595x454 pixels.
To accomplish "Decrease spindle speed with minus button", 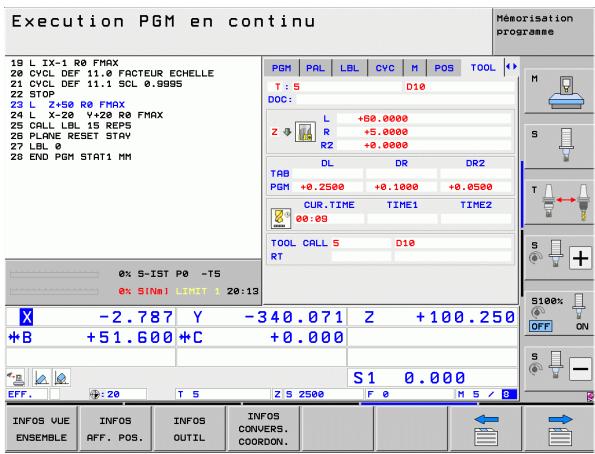I will [x=580, y=369].
